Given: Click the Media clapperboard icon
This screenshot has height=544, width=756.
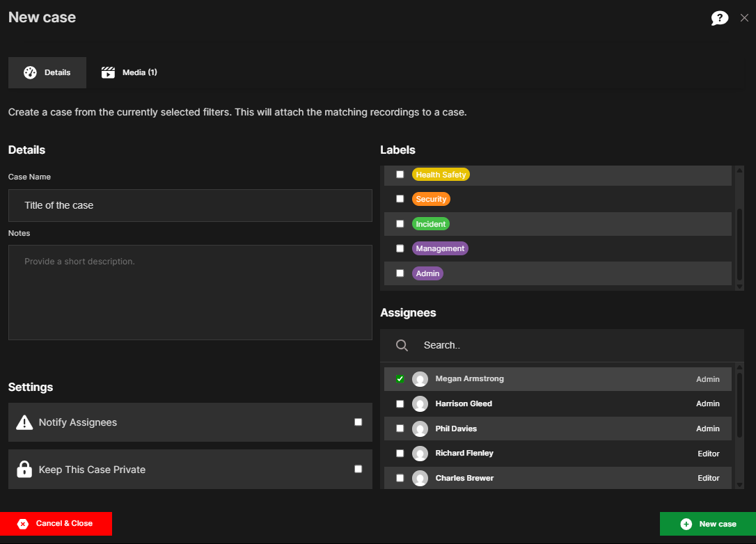Looking at the screenshot, I should [108, 72].
